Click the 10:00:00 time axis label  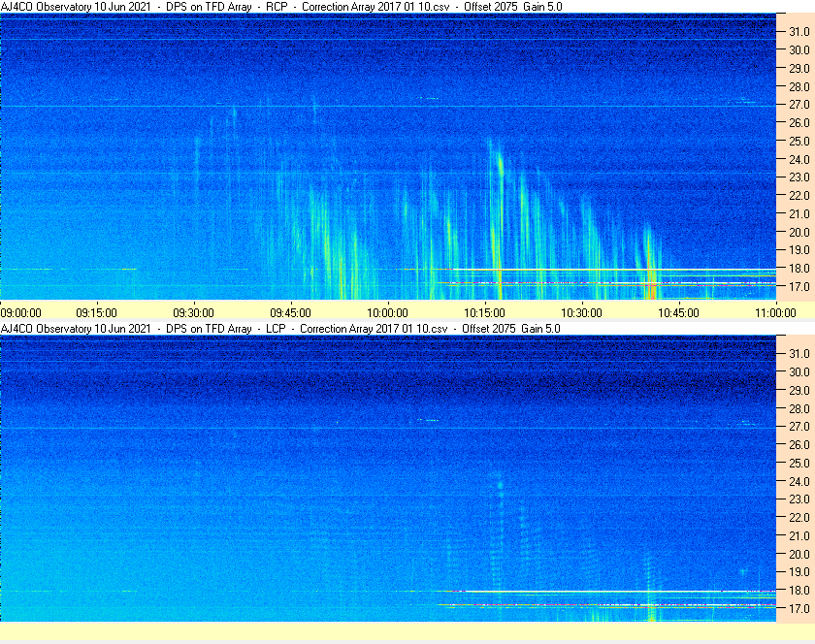pos(388,313)
